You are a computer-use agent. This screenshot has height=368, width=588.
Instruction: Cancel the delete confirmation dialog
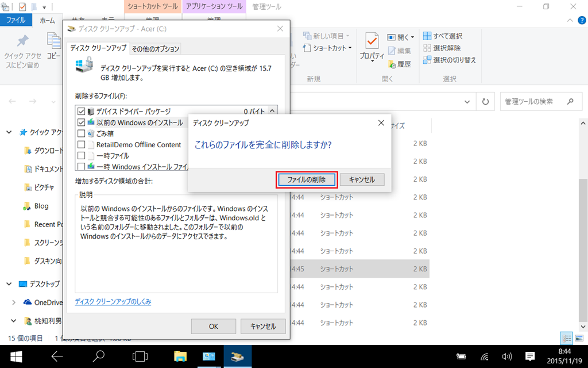coord(362,180)
